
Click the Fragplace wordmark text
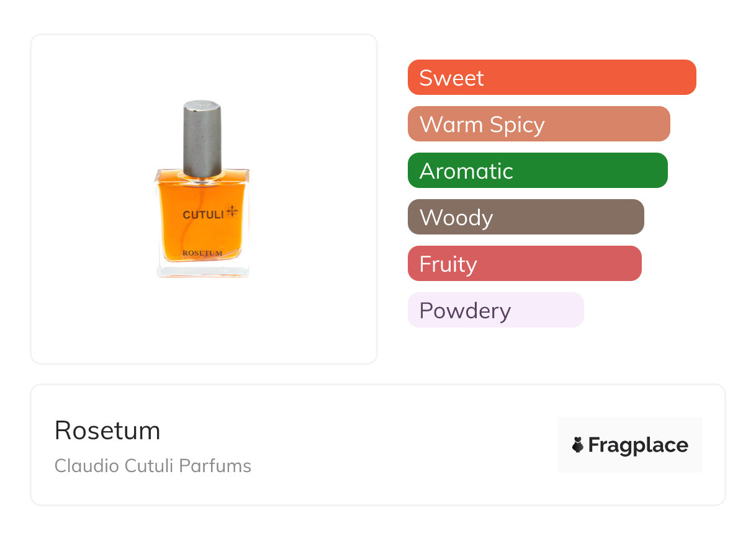coord(638,445)
